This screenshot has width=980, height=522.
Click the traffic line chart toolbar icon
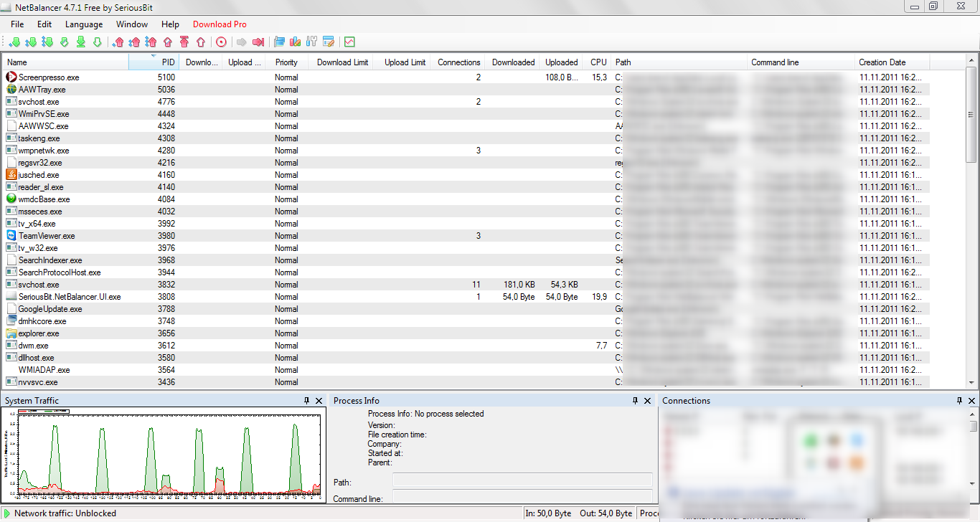(349, 42)
